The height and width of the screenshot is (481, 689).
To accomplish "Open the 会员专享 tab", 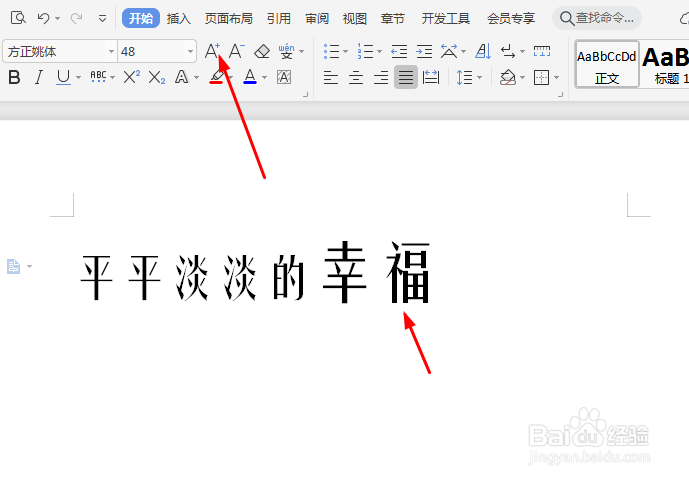I will click(x=511, y=18).
